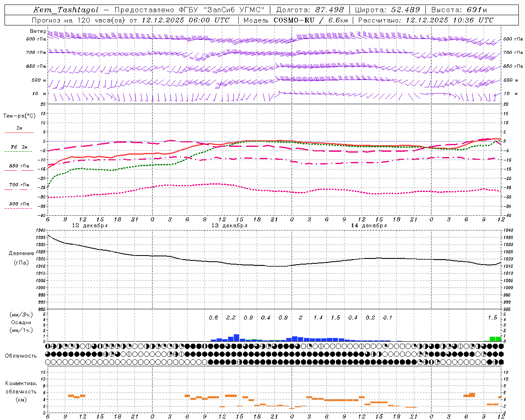Screen dimensions: 525x420
Task: Click the precipitation value 0.2
Action: click(x=370, y=317)
